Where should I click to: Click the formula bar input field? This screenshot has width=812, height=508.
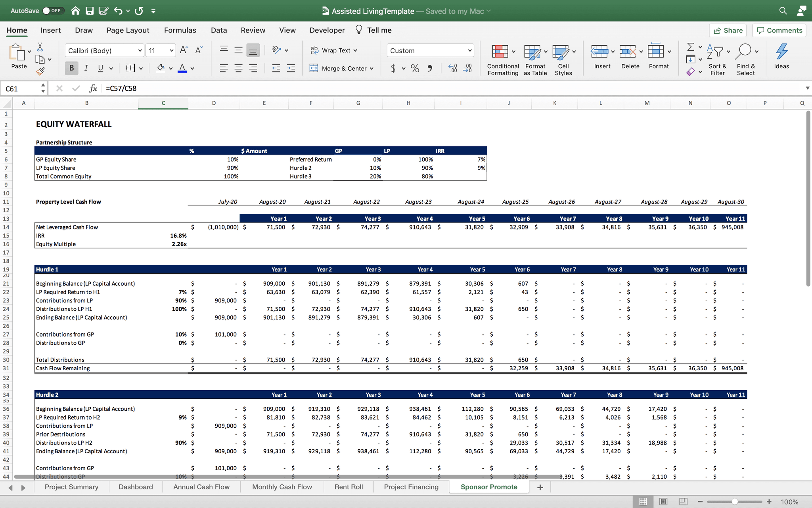(x=456, y=89)
